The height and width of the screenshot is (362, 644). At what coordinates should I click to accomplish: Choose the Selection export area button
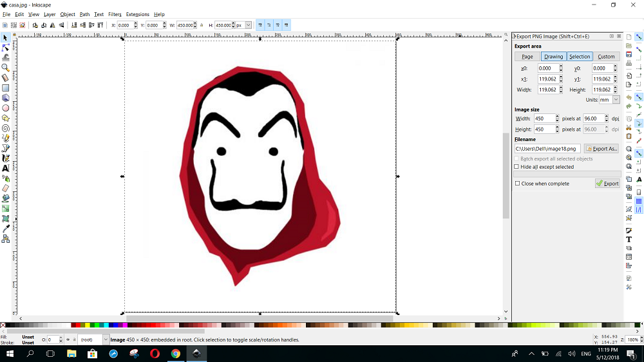pos(580,57)
